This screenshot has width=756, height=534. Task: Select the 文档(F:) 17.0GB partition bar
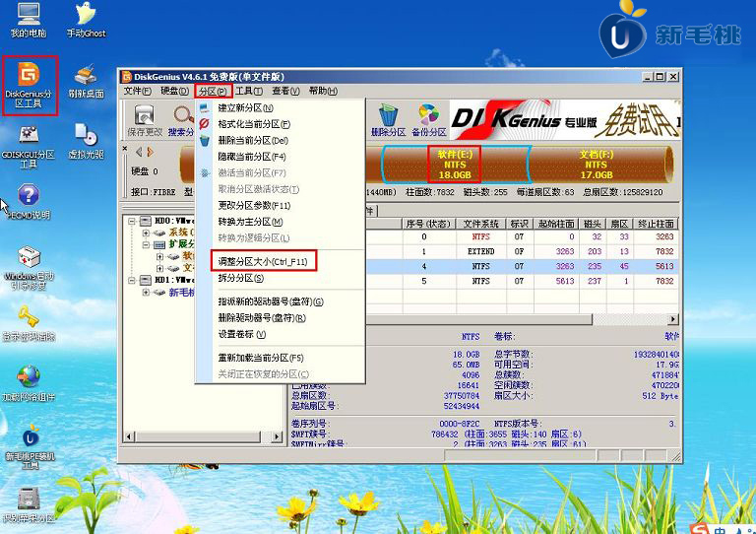click(x=596, y=165)
